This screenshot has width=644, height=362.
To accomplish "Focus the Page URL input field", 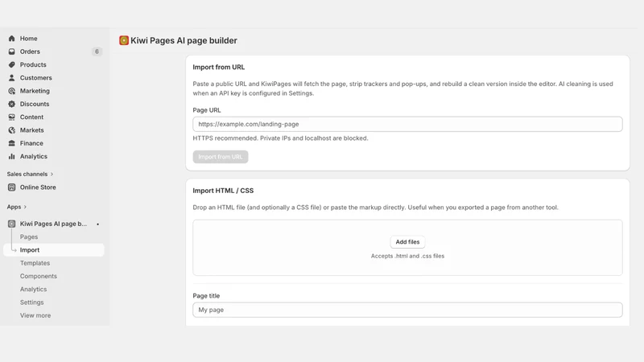I will [x=407, y=125].
